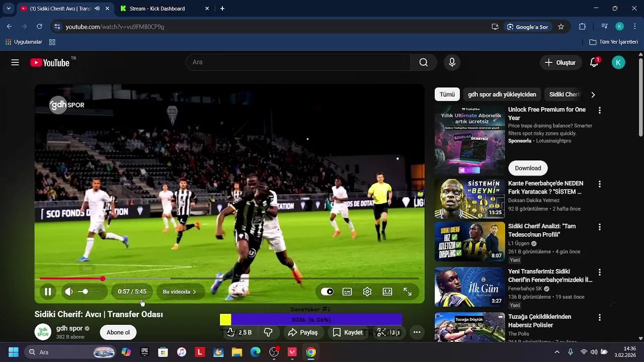Open OBS Studio from the taskbar
Screen dimensions: 644x362
click(274, 352)
